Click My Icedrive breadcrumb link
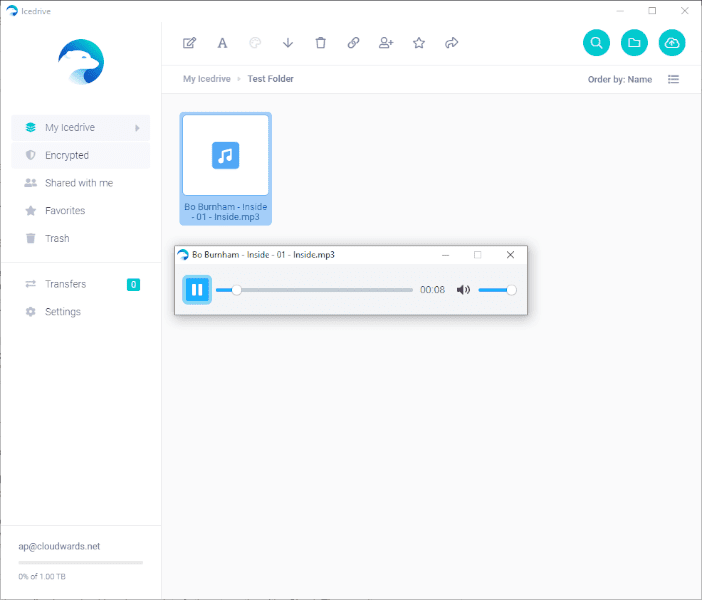 click(207, 79)
